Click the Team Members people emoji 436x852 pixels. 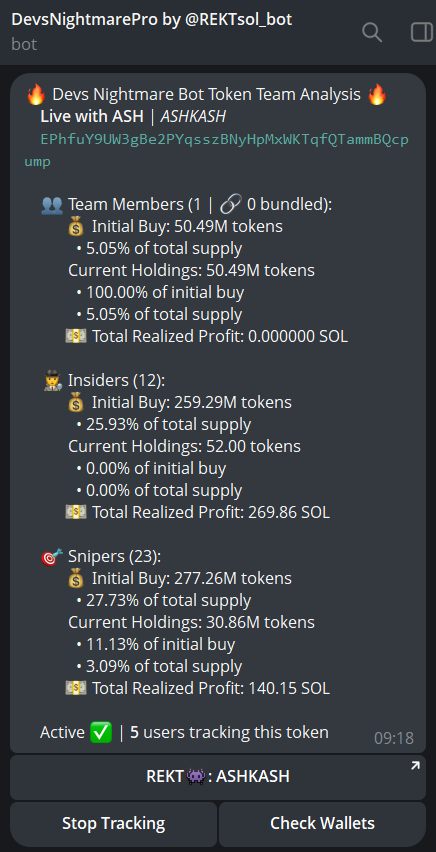pyautogui.click(x=52, y=205)
